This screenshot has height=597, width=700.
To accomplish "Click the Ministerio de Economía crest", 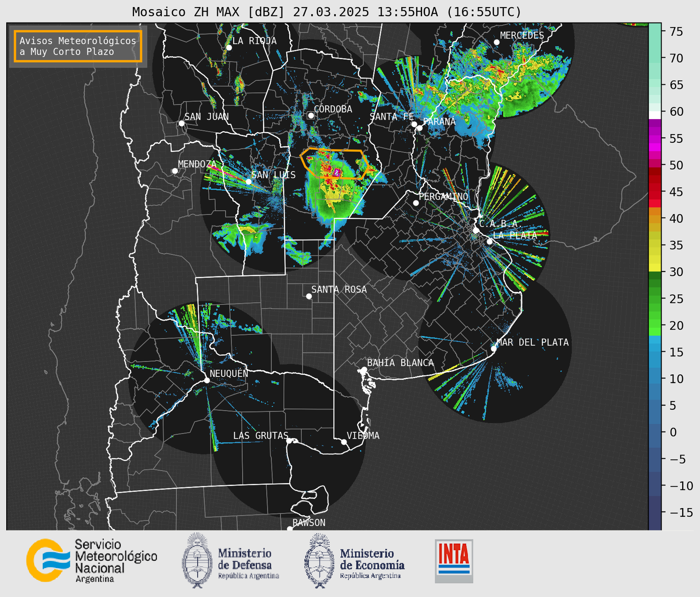I will click(320, 560).
